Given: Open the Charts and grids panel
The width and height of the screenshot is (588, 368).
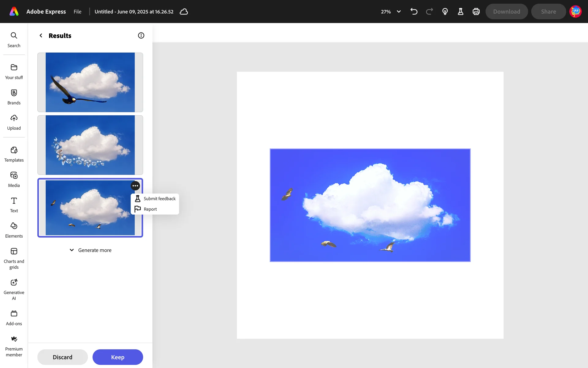Looking at the screenshot, I should [x=14, y=259].
